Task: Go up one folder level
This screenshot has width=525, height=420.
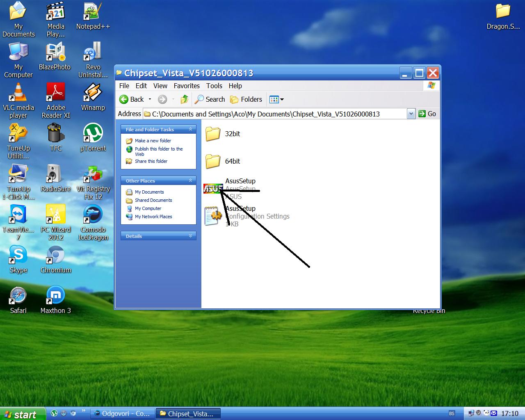Action: (x=185, y=99)
